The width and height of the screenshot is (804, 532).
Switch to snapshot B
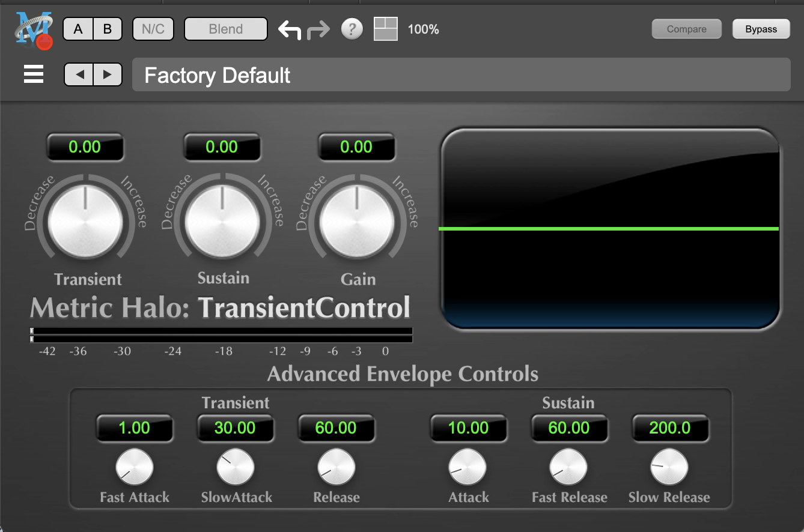pos(107,28)
